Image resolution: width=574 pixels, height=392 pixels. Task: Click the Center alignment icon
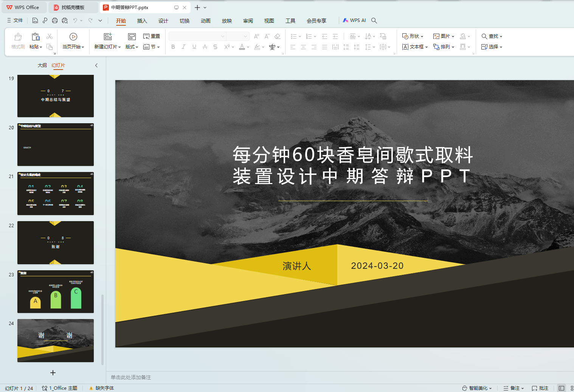click(x=303, y=47)
